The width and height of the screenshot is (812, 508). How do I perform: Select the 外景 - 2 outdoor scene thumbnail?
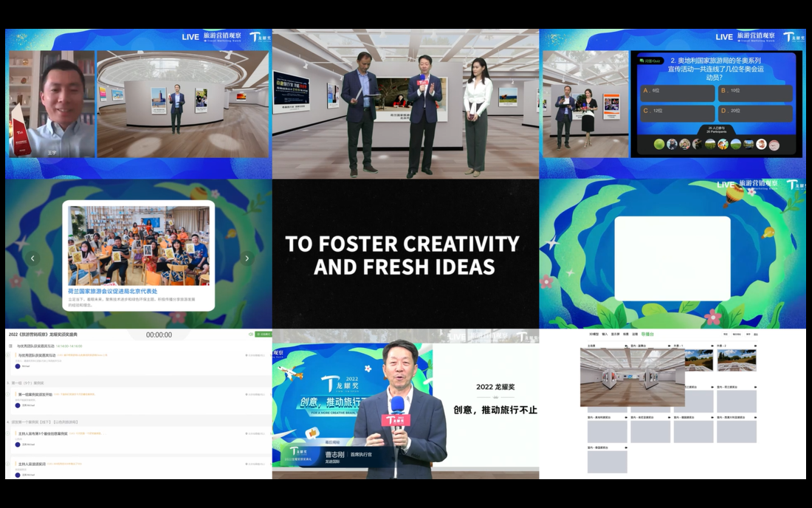737,360
